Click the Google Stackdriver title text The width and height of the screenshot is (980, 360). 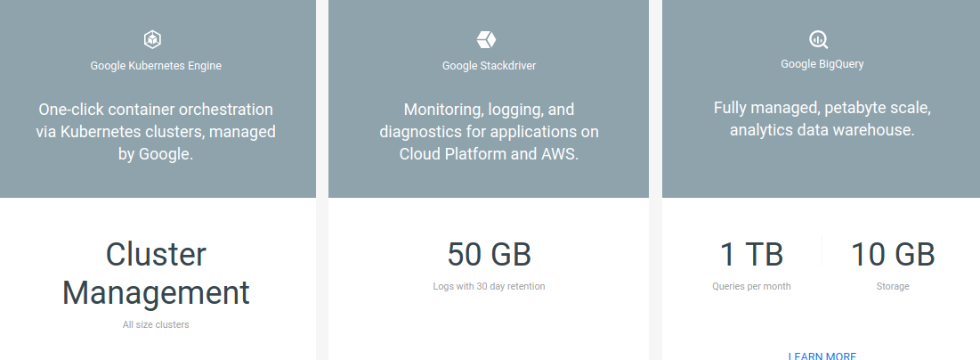point(489,65)
